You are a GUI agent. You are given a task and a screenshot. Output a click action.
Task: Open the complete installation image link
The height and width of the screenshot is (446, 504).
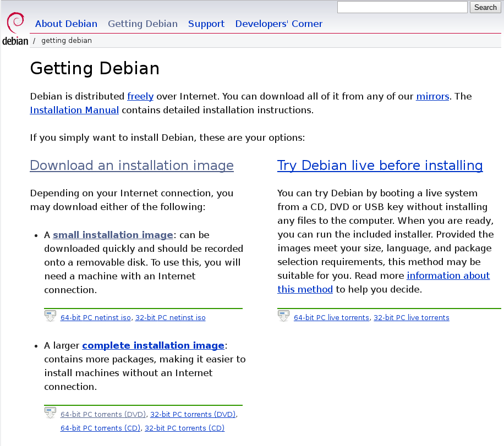click(153, 345)
